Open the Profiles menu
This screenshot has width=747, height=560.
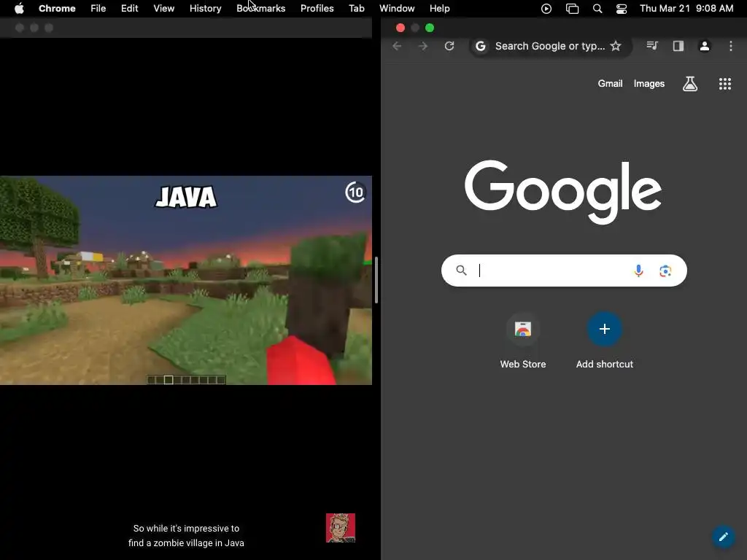pyautogui.click(x=317, y=8)
